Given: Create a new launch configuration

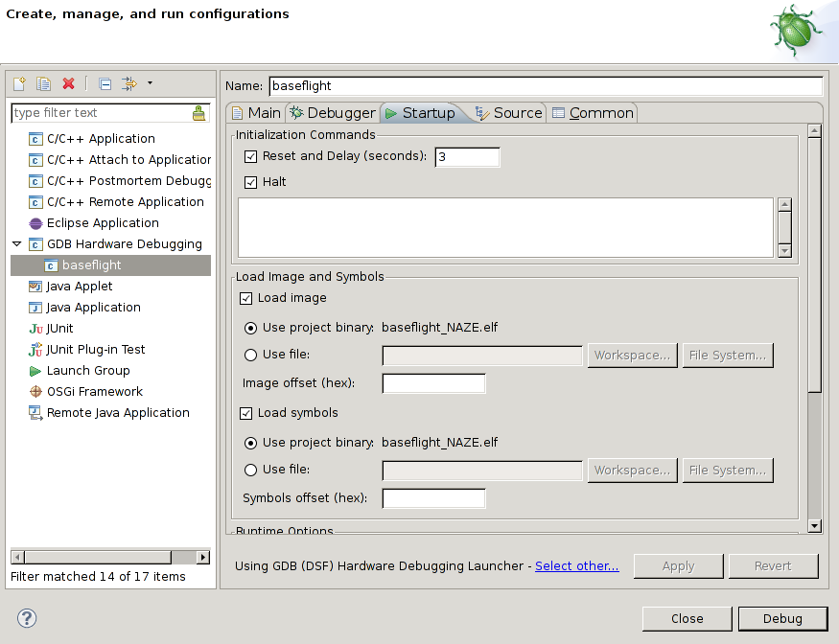Looking at the screenshot, I should click(17, 83).
